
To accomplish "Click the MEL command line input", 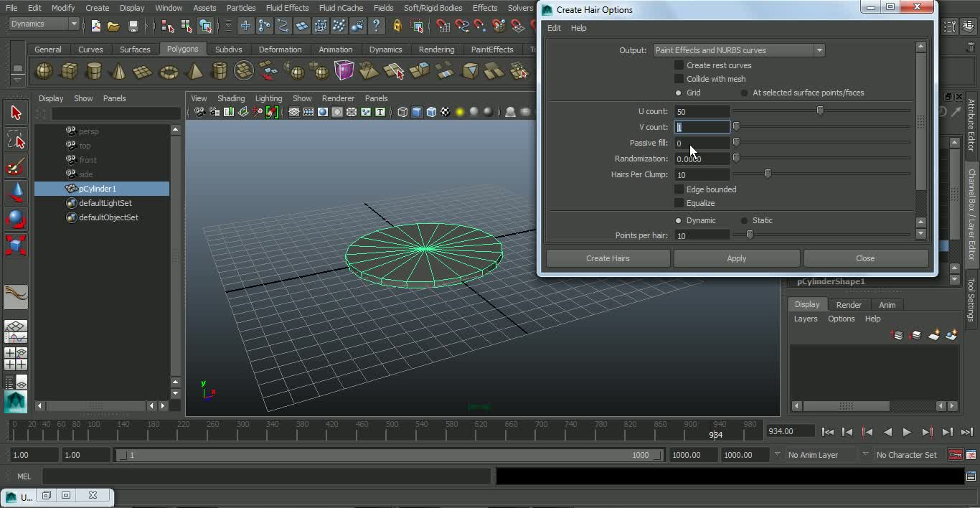I will tap(266, 476).
